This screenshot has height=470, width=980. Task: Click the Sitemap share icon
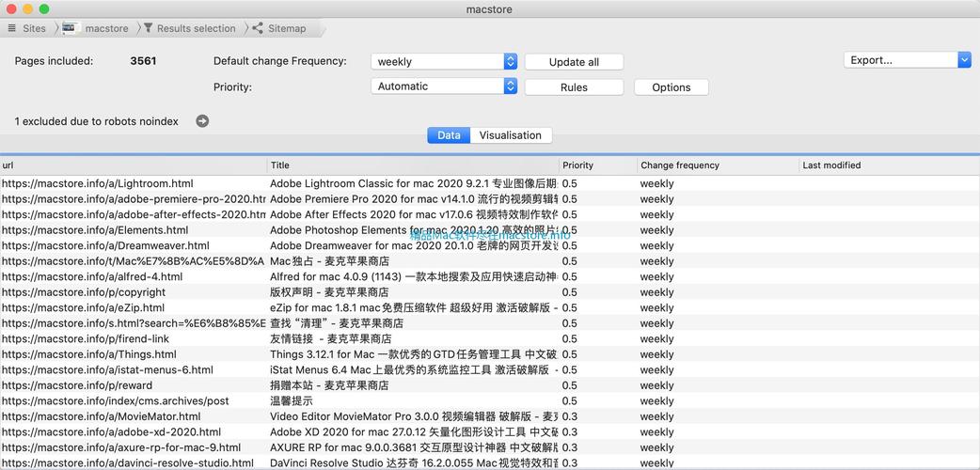pos(258,28)
